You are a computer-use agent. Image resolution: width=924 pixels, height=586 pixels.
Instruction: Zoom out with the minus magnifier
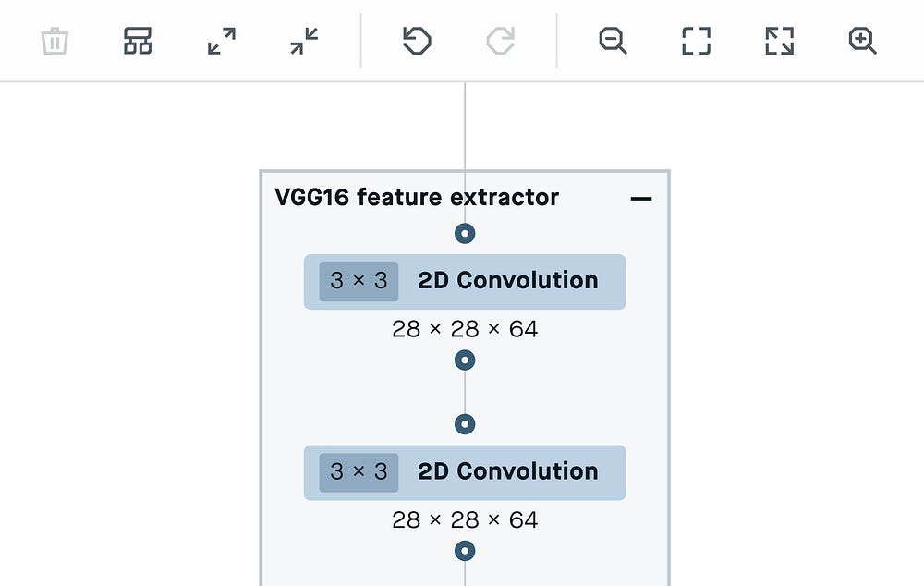613,41
